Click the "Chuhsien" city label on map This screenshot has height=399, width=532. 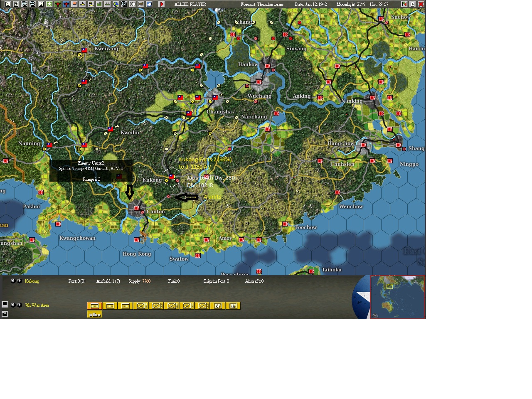tap(342, 164)
